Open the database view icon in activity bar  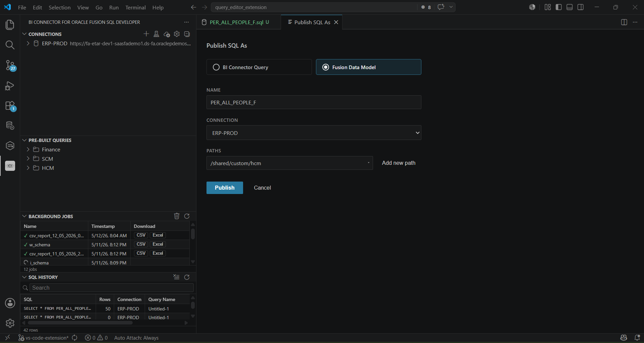[x=10, y=126]
